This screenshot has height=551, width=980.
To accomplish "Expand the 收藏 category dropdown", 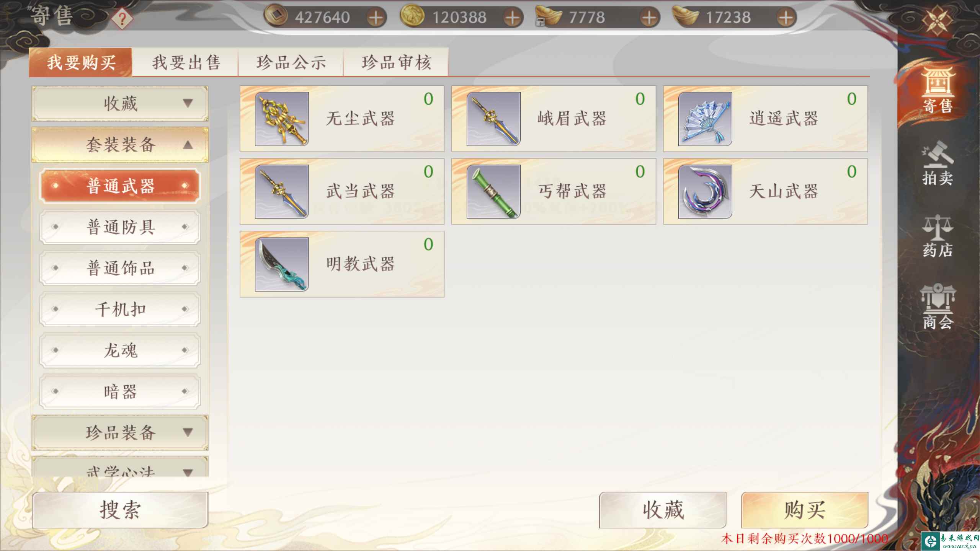I will [x=120, y=103].
